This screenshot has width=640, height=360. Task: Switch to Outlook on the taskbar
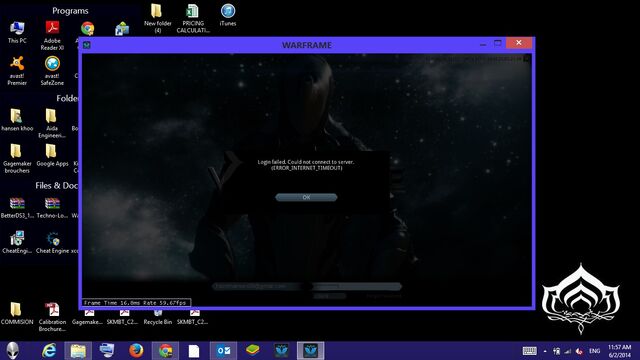223,351
